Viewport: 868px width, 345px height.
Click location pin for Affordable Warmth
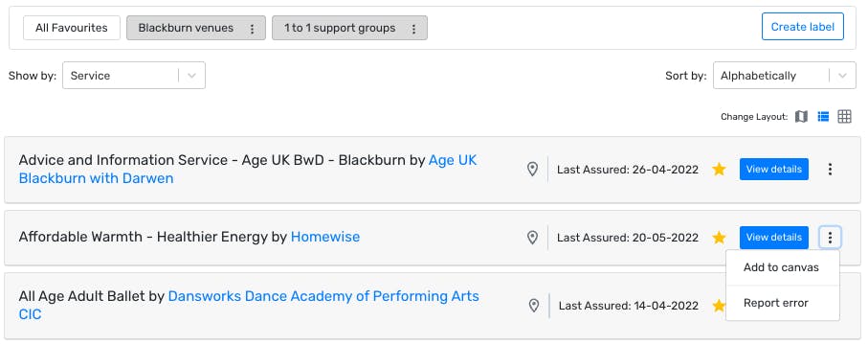click(x=532, y=238)
